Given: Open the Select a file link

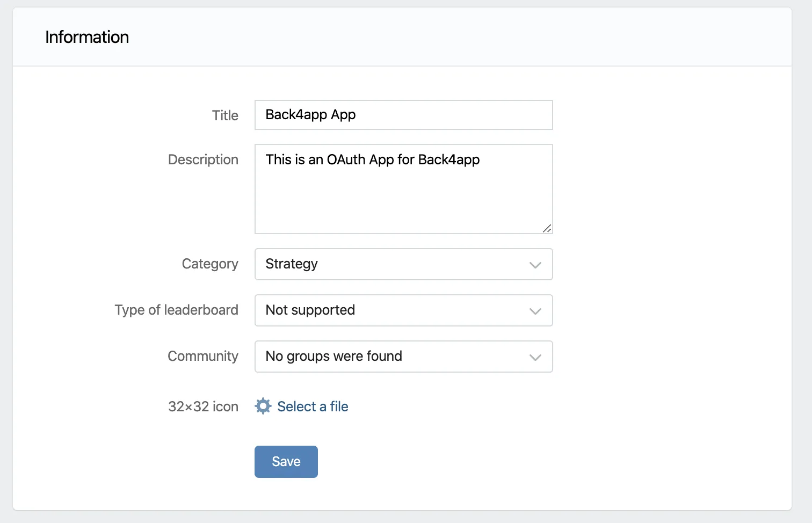Looking at the screenshot, I should click(x=313, y=406).
